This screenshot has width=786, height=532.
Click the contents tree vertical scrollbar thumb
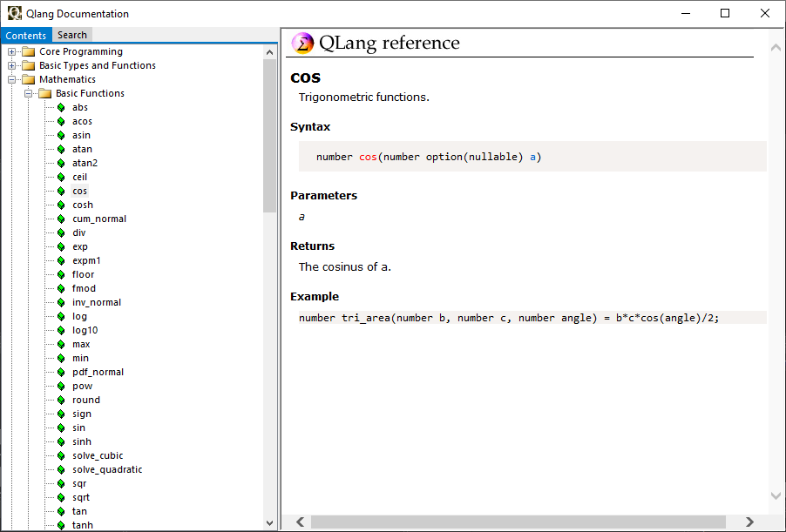[269, 136]
